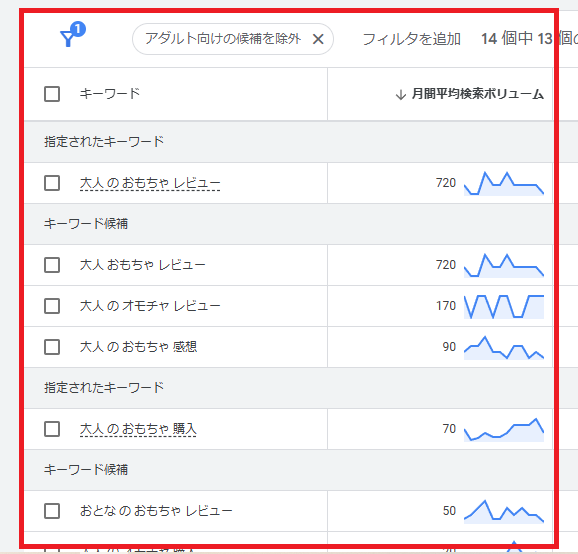This screenshot has width=578, height=554.
Task: Select checkbox for 大人 の おもちゃ 感想
Action: (x=52, y=347)
